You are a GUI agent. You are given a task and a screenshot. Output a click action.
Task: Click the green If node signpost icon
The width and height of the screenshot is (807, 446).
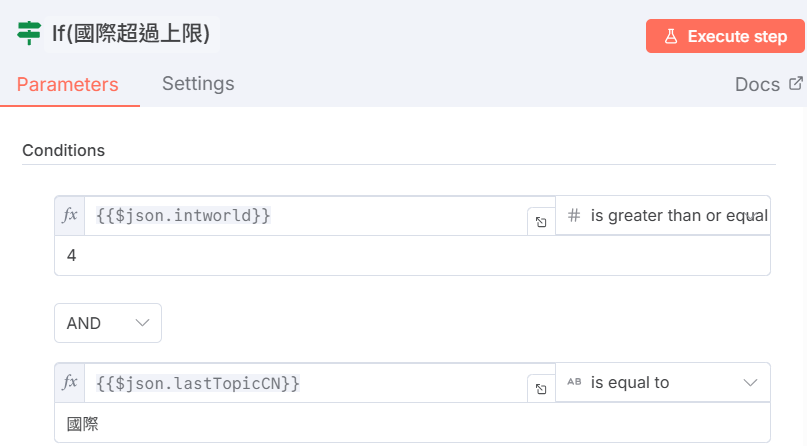click(x=29, y=34)
